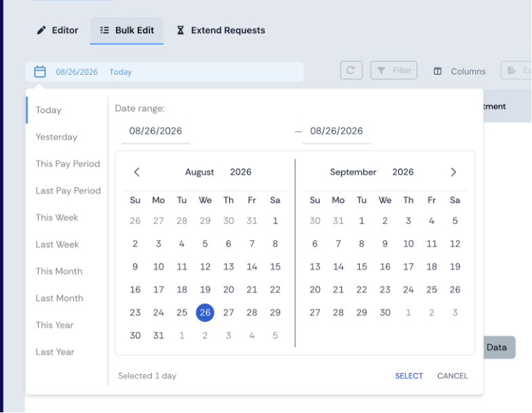Pick August 1 in the calendar

pyautogui.click(x=275, y=221)
